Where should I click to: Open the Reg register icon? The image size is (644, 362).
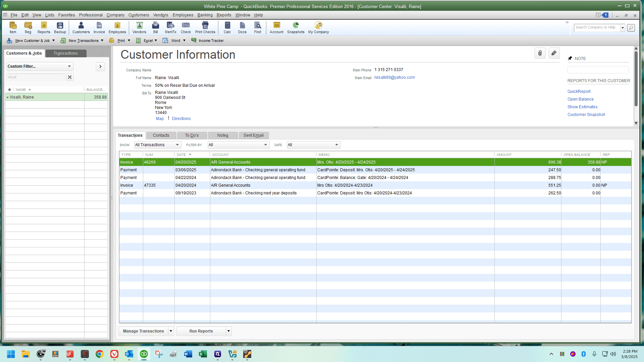tap(28, 27)
